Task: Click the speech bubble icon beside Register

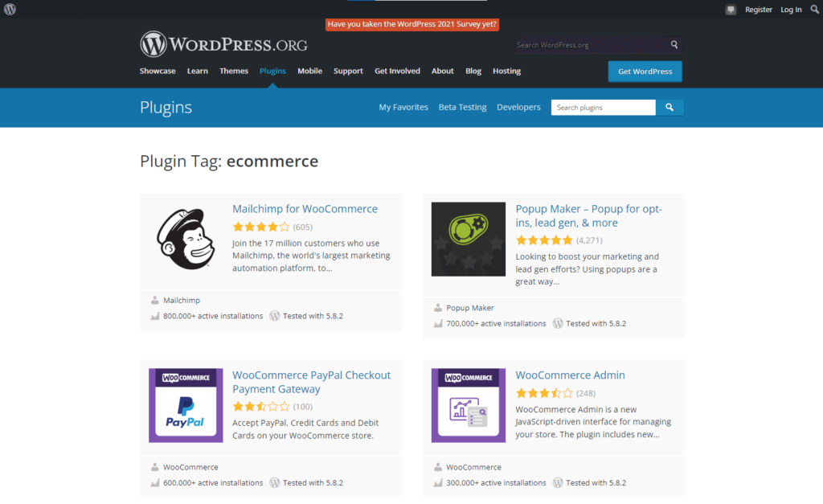Action: [x=731, y=9]
